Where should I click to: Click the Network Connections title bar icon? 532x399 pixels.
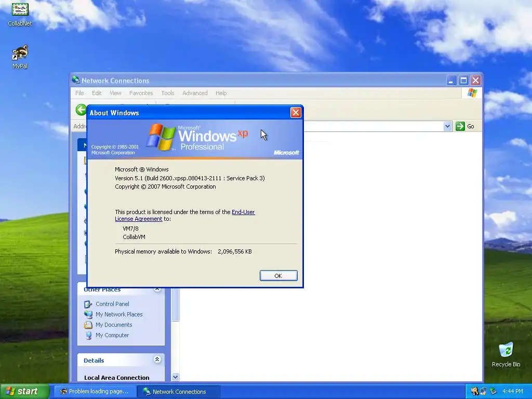76,81
